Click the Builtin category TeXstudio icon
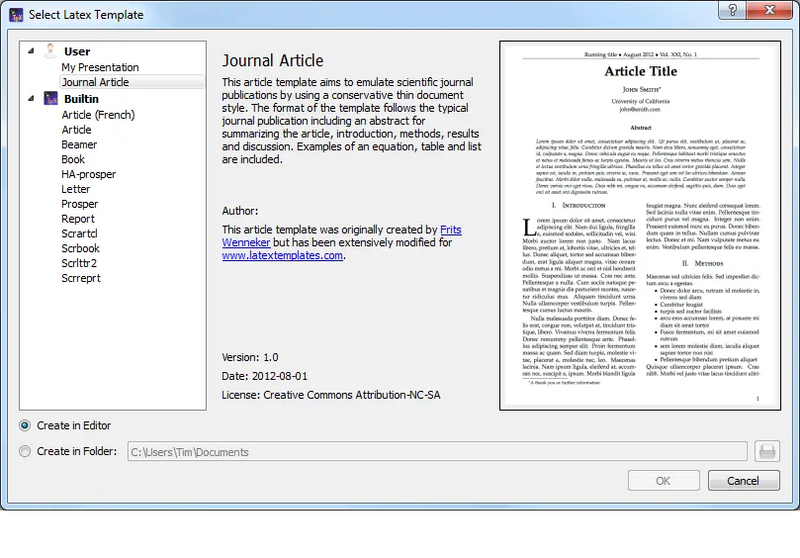 [51, 98]
